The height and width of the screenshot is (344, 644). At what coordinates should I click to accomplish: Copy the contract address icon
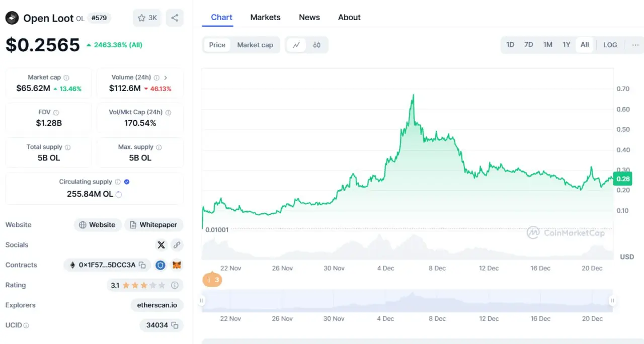142,265
